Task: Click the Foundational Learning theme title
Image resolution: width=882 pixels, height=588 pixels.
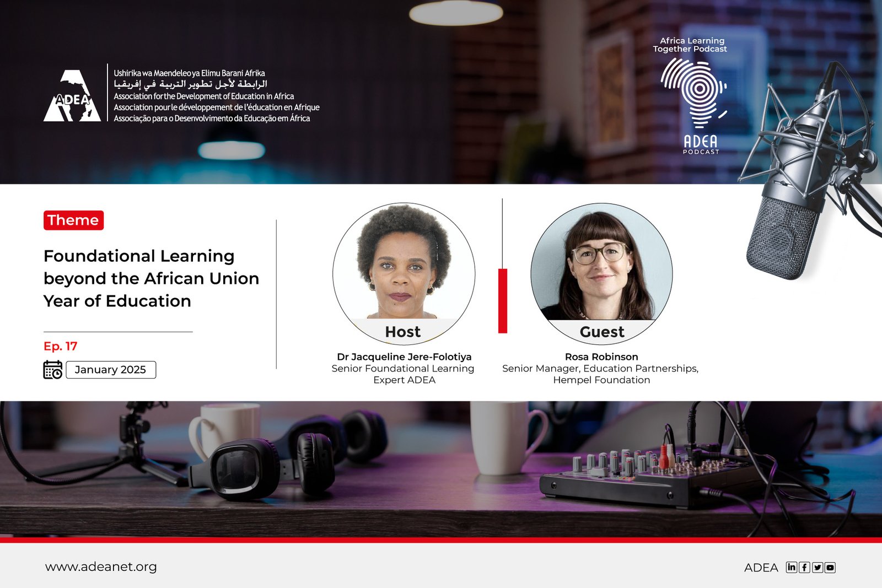Action: [151, 278]
